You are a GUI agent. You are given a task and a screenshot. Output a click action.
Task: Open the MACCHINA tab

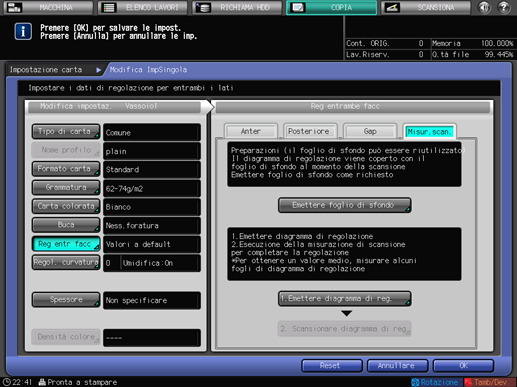point(48,7)
